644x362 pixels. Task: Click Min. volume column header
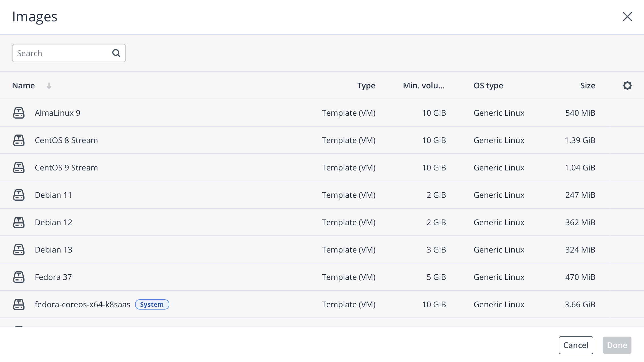coord(424,86)
